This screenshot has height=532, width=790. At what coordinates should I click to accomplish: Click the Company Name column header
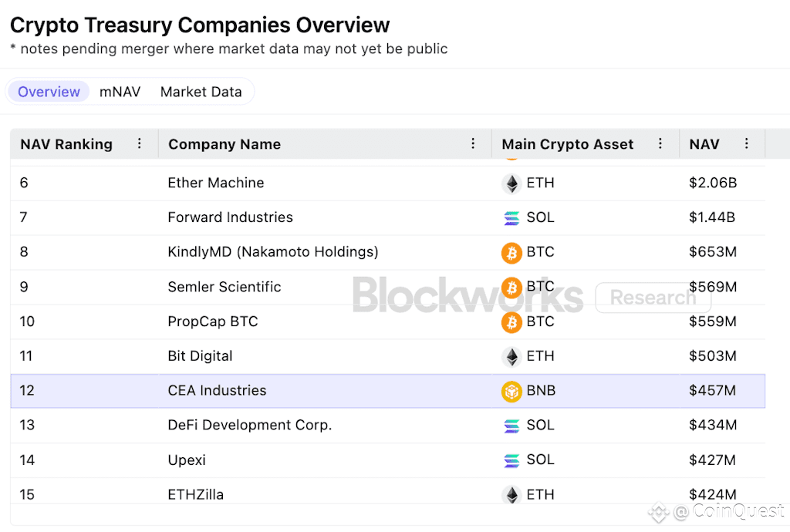[x=225, y=144]
